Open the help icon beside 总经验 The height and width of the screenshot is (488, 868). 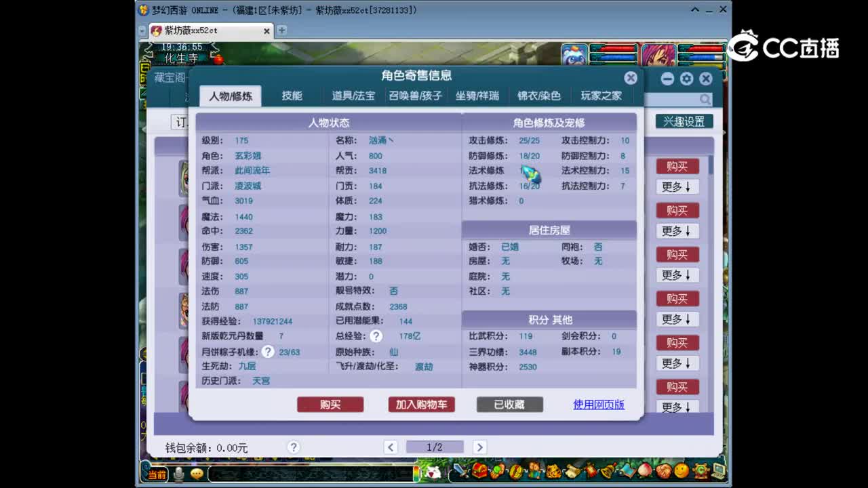coord(376,335)
